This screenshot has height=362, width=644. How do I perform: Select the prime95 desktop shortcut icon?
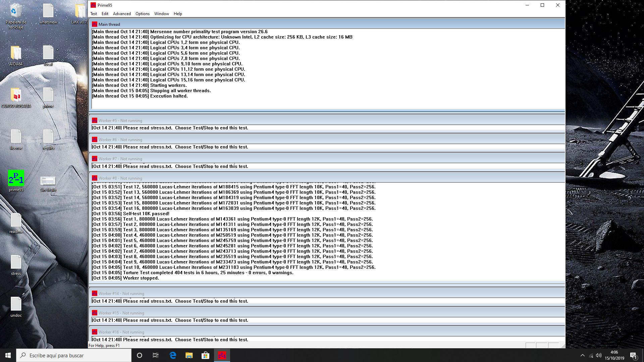pyautogui.click(x=16, y=178)
